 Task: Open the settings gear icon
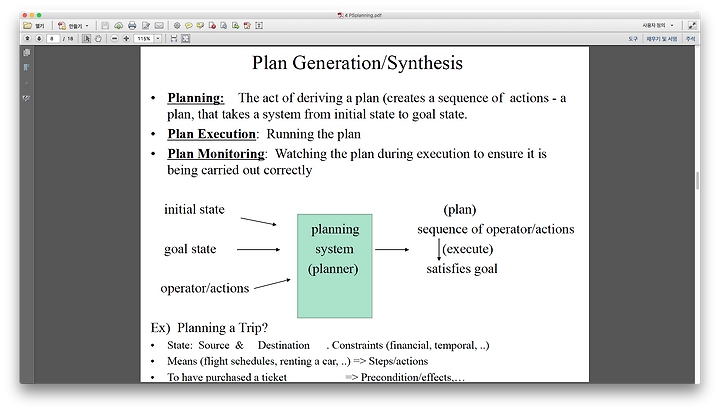pos(177,26)
